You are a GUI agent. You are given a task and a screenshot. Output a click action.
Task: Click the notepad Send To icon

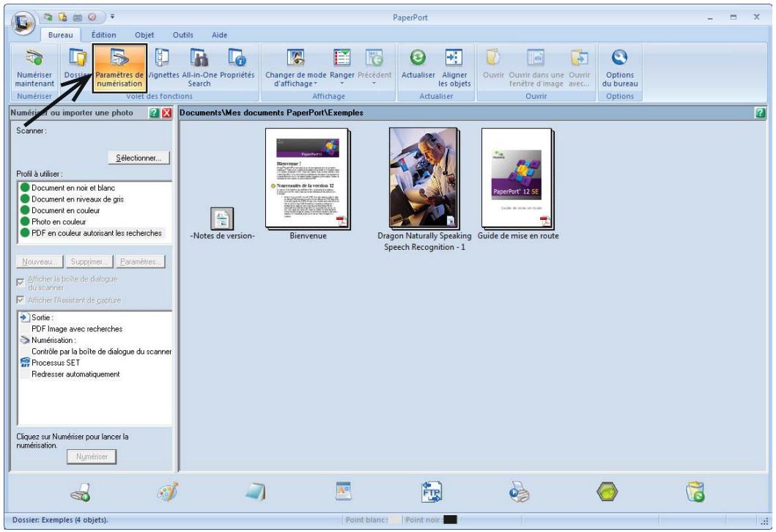point(256,492)
